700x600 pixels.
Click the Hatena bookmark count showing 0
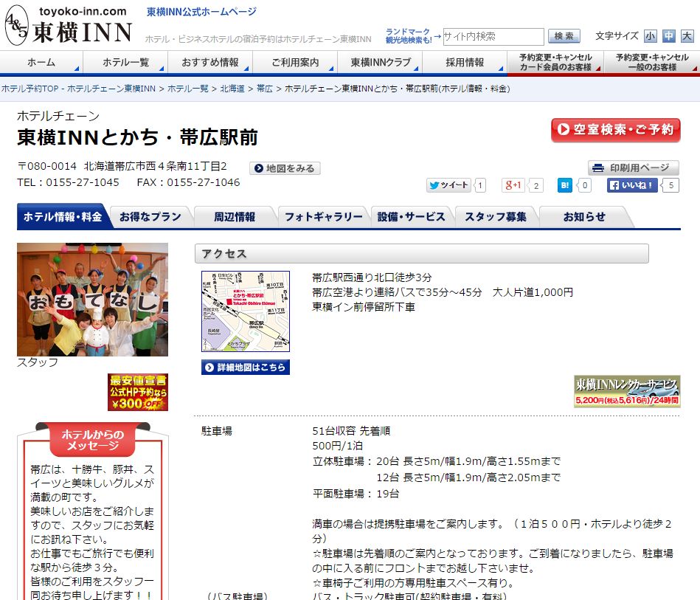(585, 185)
